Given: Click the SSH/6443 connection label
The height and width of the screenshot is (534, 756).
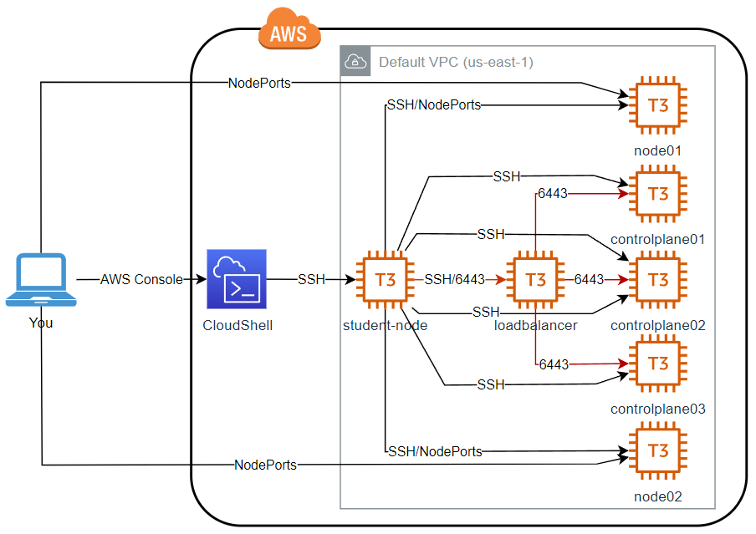Looking at the screenshot, I should pos(454,279).
